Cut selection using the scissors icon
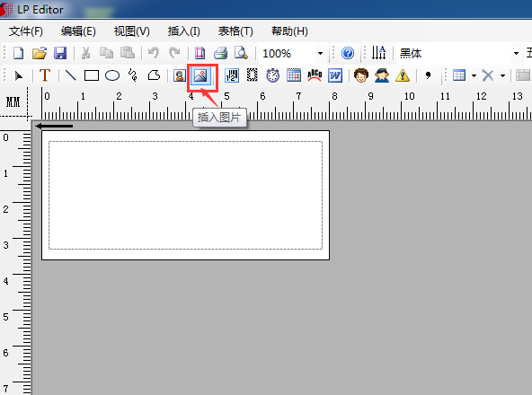 86,53
